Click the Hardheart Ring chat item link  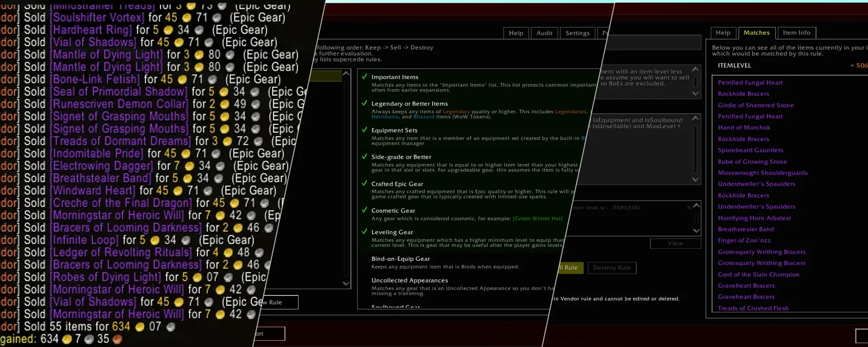[91, 30]
